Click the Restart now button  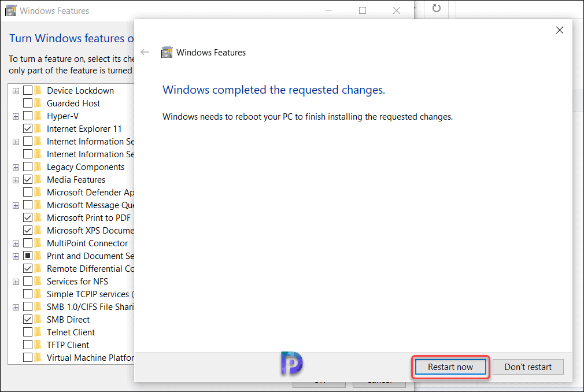click(450, 367)
